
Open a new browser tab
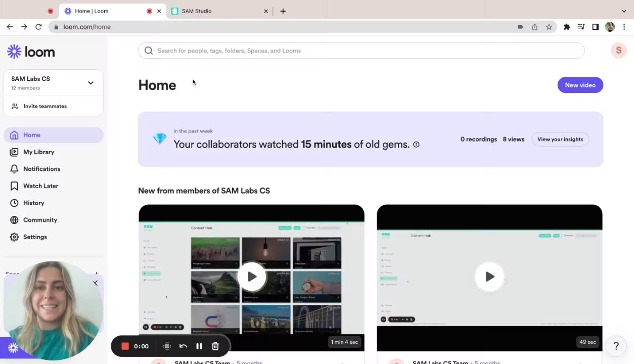point(283,11)
